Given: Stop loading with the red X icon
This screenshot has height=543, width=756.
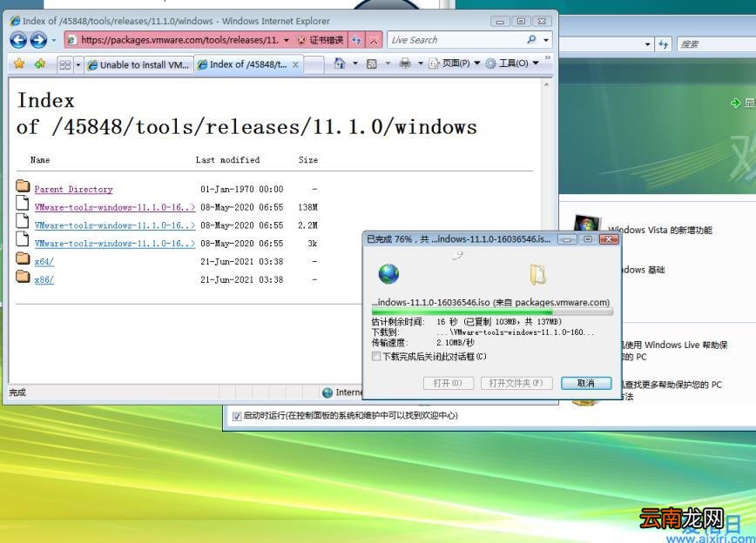Looking at the screenshot, I should pos(374,40).
